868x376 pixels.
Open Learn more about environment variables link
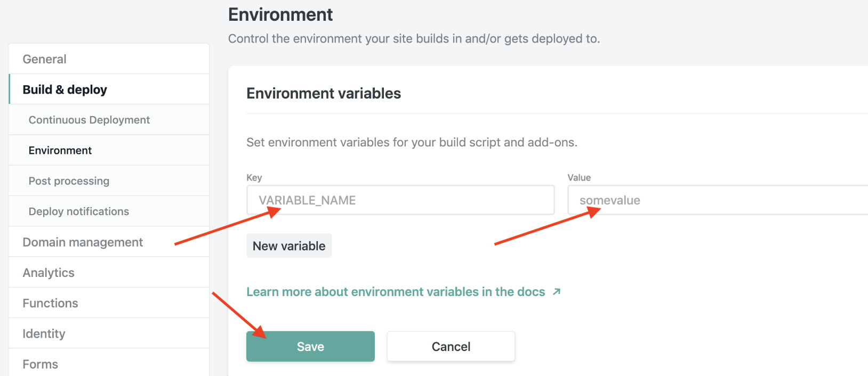click(x=396, y=292)
